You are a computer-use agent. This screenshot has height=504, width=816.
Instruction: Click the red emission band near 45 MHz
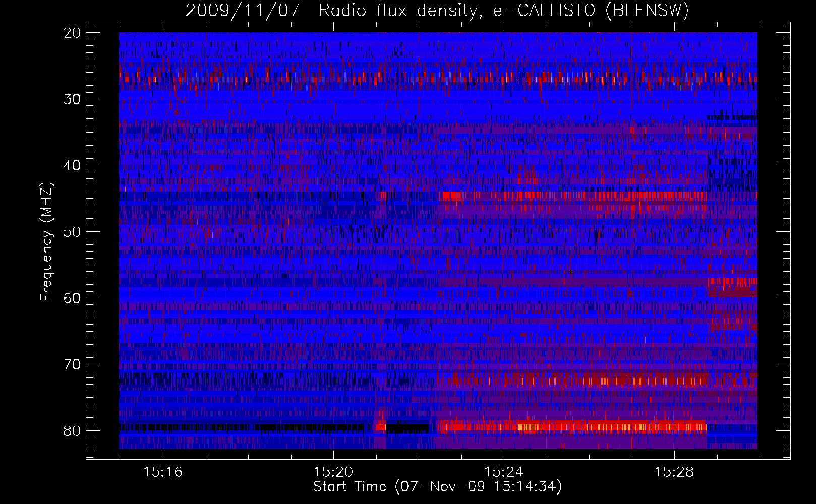(573, 196)
